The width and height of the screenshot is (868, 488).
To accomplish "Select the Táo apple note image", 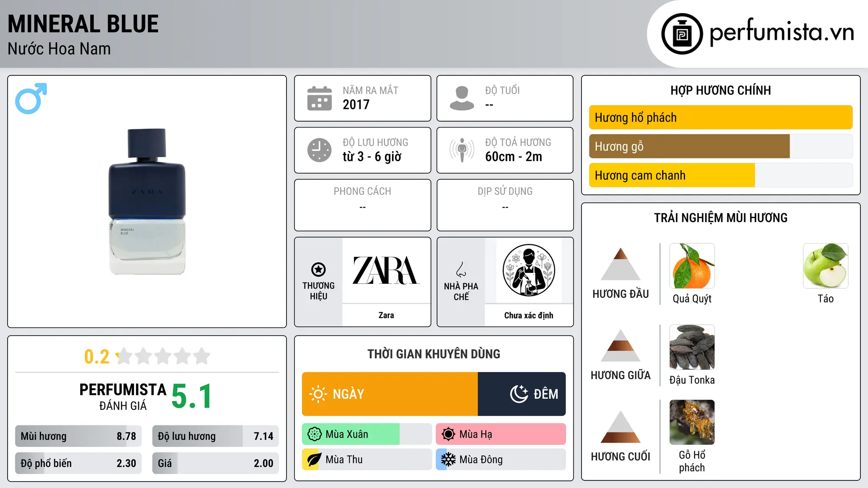I will pyautogui.click(x=826, y=266).
